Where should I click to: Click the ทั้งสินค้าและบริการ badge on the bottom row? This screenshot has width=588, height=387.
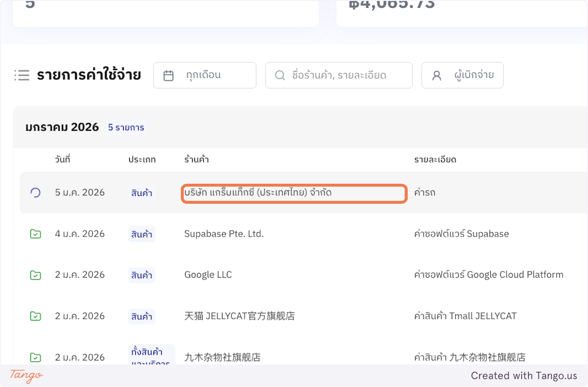pos(151,354)
